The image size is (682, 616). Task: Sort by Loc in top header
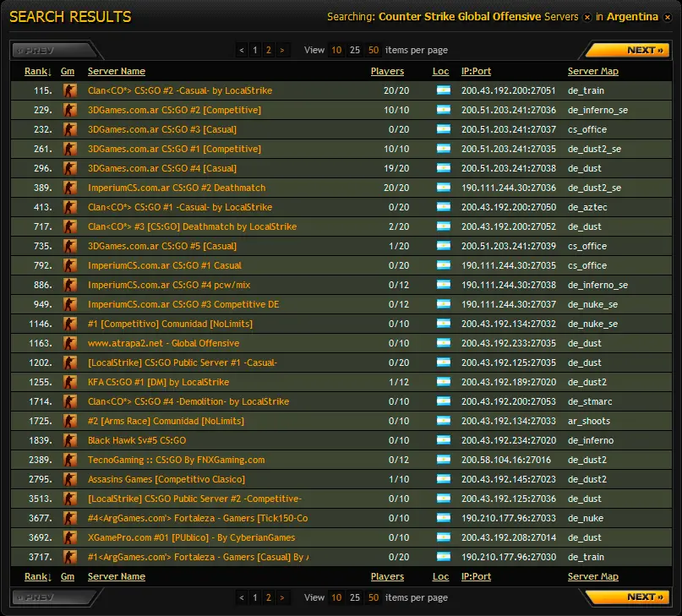pos(440,71)
